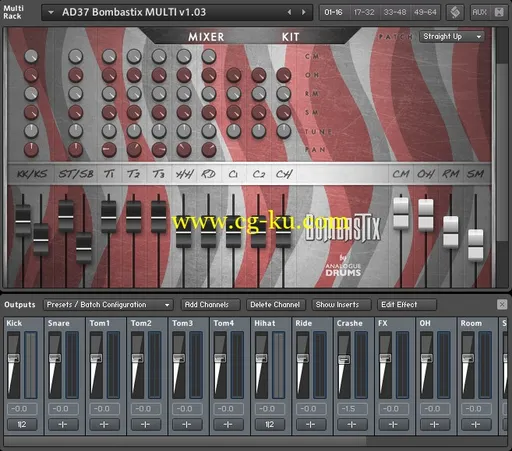Click the RM master white fader
Viewport: 512px width, 451px height.
(x=451, y=232)
